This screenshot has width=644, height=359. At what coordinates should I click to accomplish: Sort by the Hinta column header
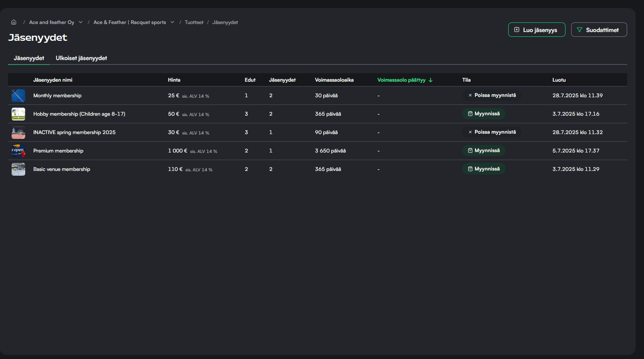click(174, 80)
